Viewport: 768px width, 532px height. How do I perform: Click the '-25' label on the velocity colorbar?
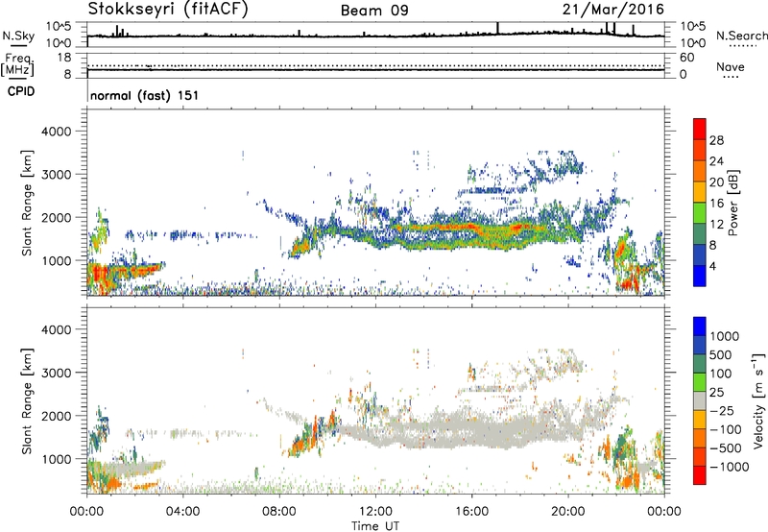pyautogui.click(x=721, y=410)
